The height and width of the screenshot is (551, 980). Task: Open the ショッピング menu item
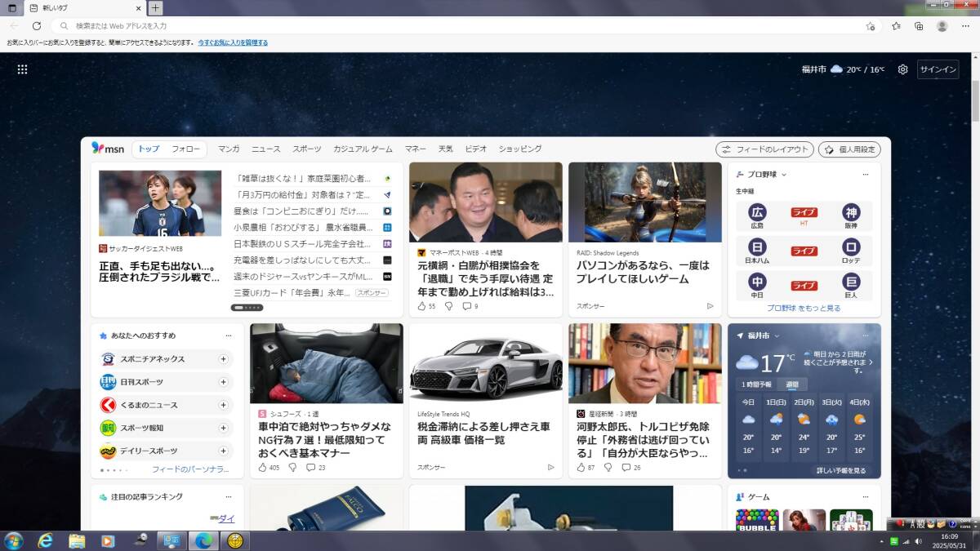click(x=520, y=149)
